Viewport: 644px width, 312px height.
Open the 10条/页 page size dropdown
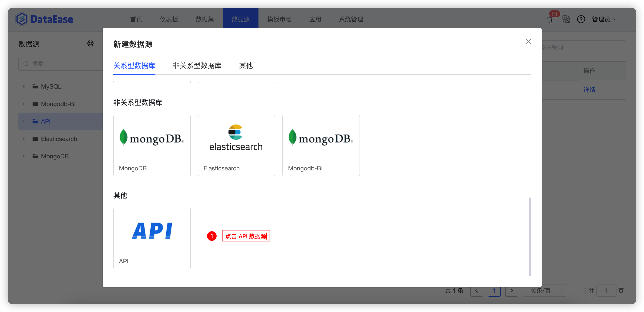[x=544, y=291]
